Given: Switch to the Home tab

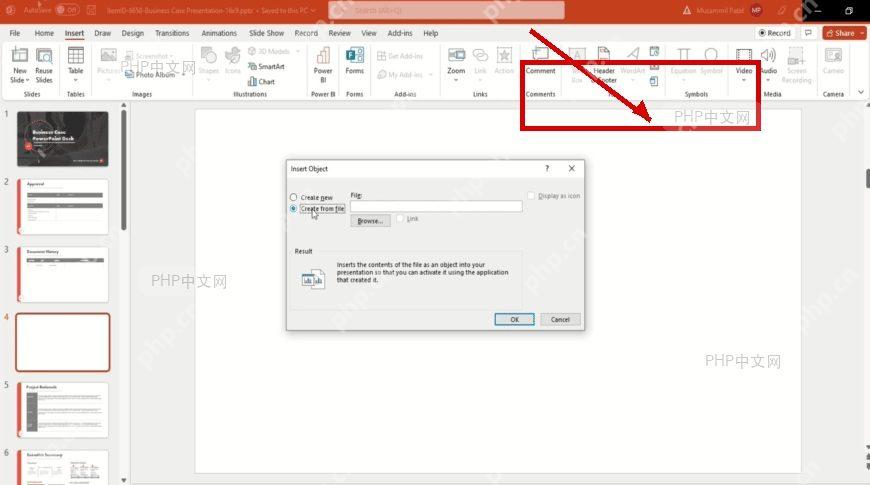Looking at the screenshot, I should (x=44, y=33).
